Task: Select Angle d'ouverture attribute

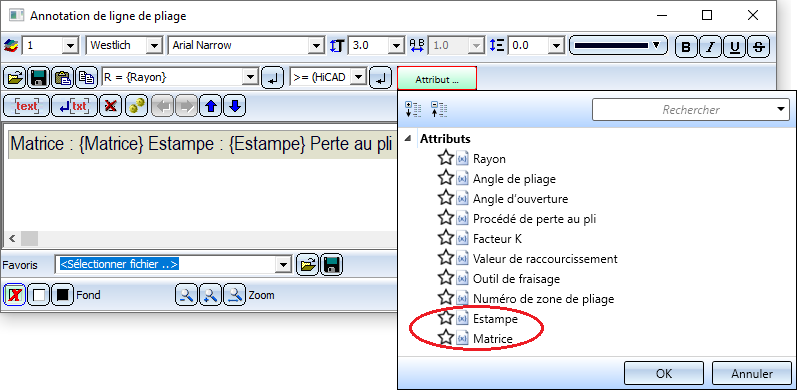Action: (x=520, y=199)
